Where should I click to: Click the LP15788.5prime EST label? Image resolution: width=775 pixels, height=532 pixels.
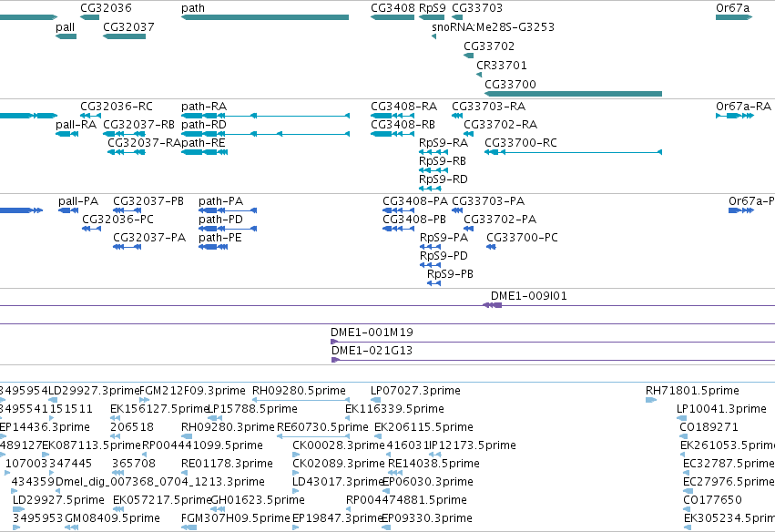point(252,409)
